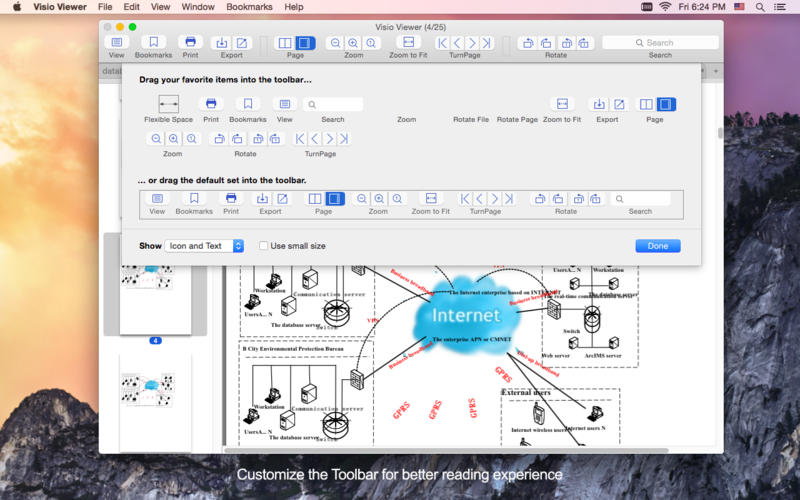Open the View menu in the menu bar
Screen dimensions: 800x500
(x=160, y=7)
